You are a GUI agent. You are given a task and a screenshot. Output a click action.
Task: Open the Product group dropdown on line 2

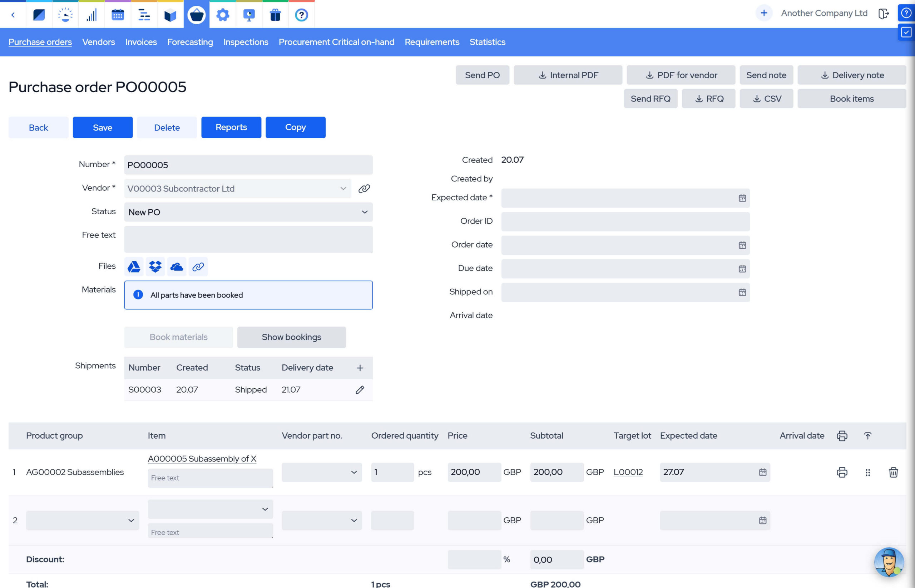pos(83,520)
